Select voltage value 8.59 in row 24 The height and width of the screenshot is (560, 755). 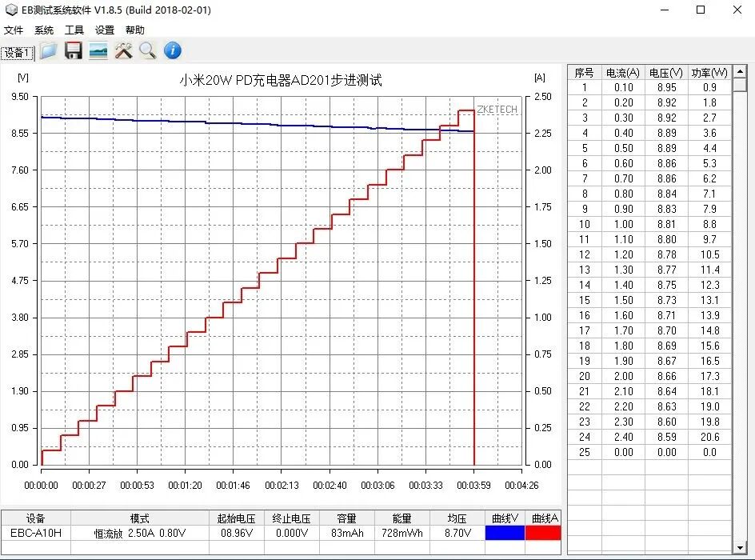[667, 438]
